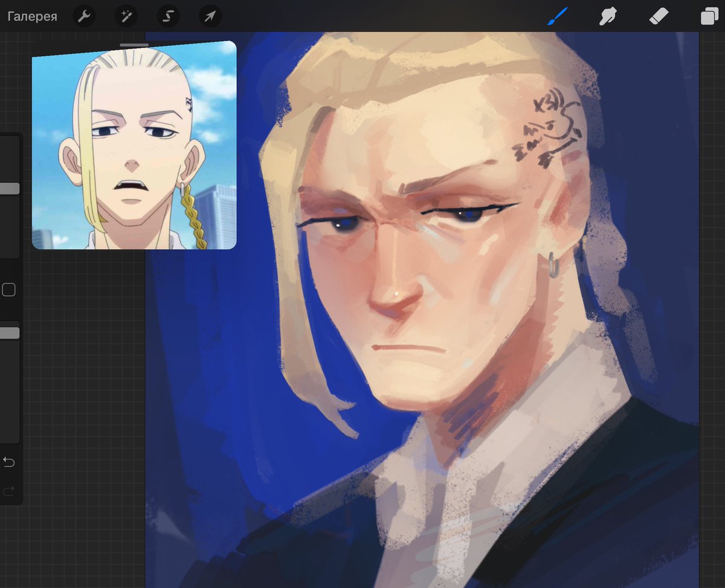725x588 pixels.
Task: Tap the brush size slider handle
Action: click(10, 189)
